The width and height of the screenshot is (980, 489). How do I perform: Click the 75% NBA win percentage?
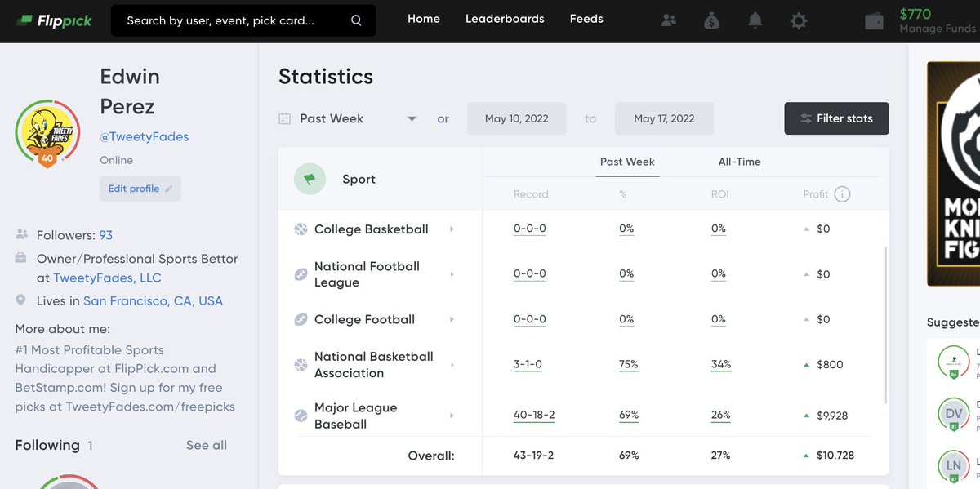pos(629,364)
